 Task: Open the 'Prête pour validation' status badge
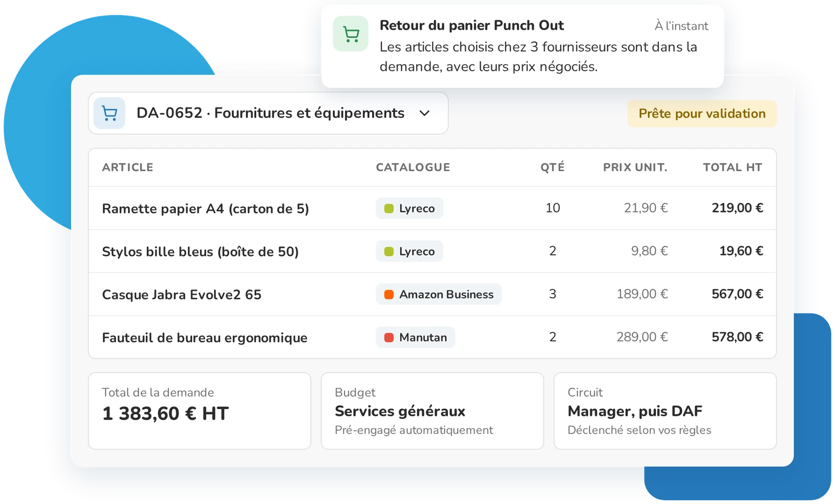coord(702,113)
